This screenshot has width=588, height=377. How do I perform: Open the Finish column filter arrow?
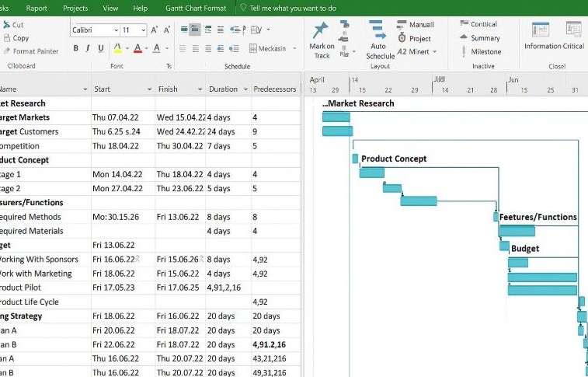[200, 89]
